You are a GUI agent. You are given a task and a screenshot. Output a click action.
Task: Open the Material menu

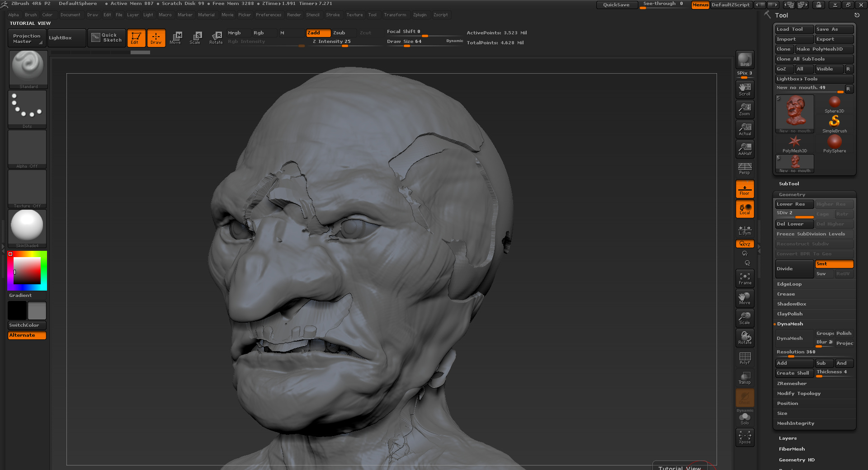pyautogui.click(x=206, y=15)
